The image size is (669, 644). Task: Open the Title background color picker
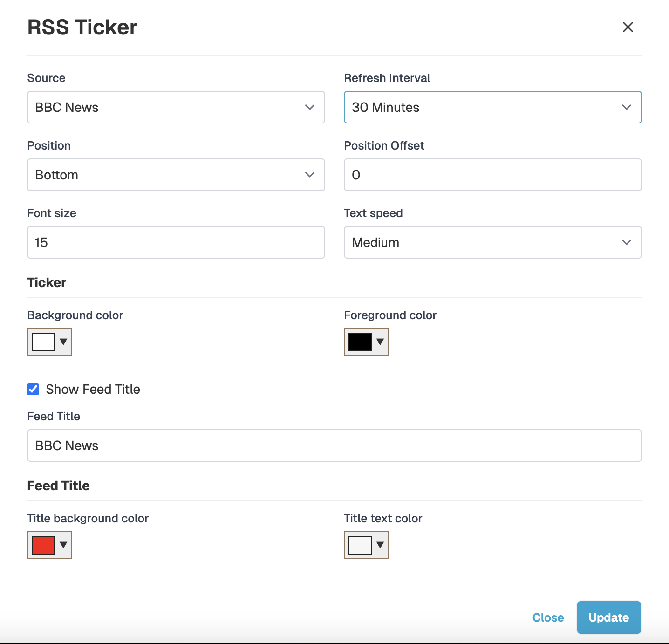click(x=49, y=545)
